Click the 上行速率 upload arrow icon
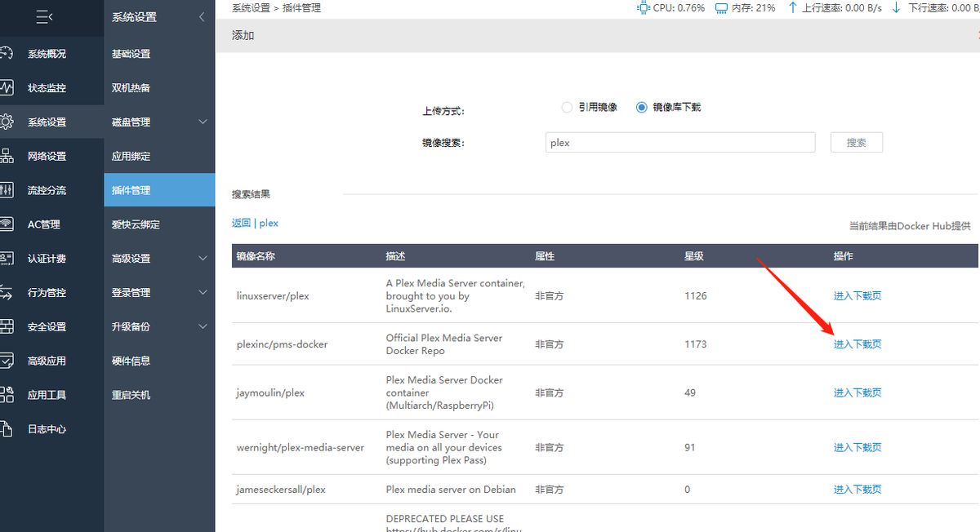This screenshot has height=532, width=980. pos(792,7)
